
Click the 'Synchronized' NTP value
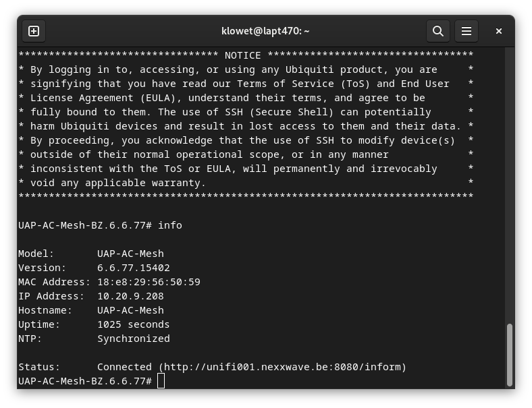point(134,339)
